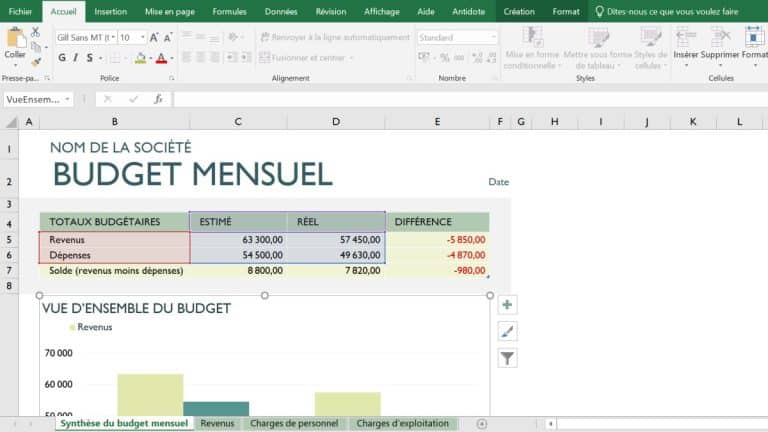Viewport: 768px width, 432px height.
Task: Open the chart filters funnel button
Action: (x=507, y=358)
